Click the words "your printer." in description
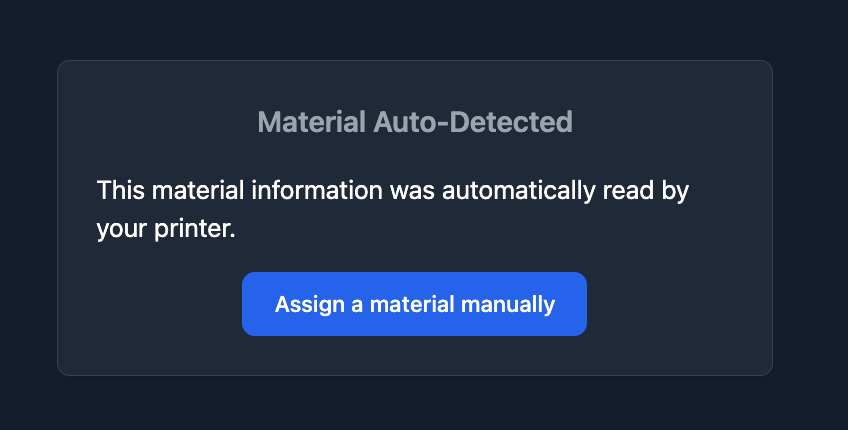Viewport: 848px width, 430px height. (x=166, y=229)
